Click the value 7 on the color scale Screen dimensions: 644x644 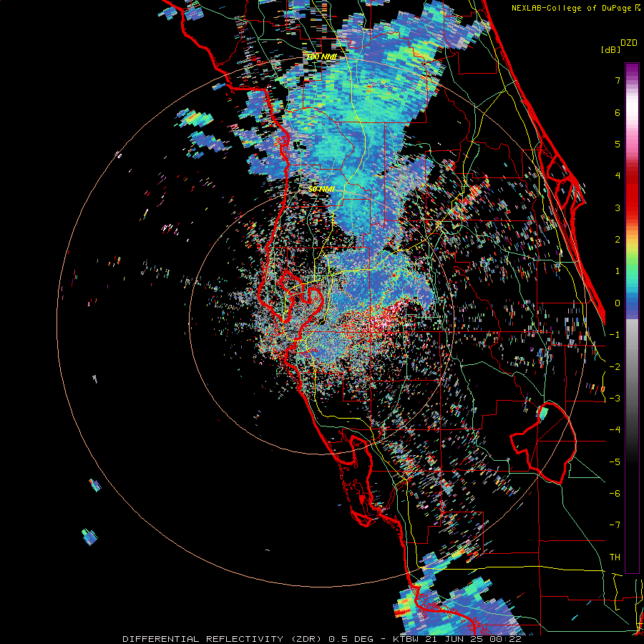(x=618, y=80)
